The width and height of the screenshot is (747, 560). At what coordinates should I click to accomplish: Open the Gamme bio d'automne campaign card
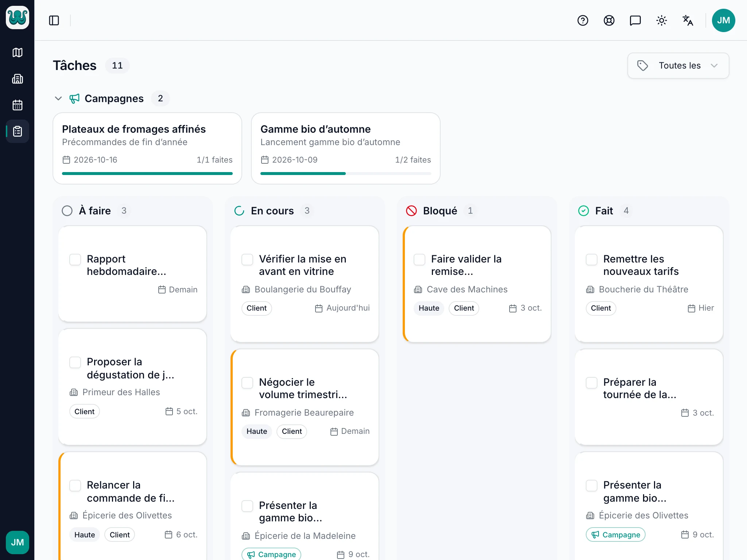346,148
